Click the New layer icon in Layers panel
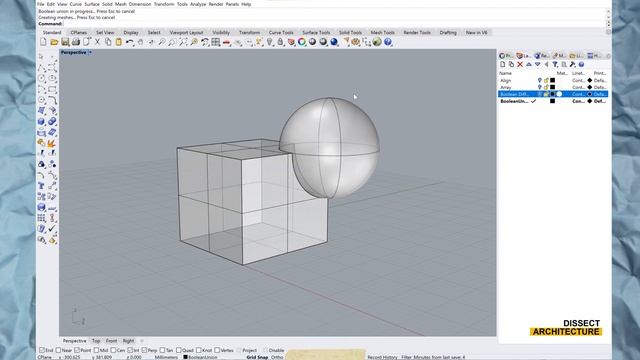640x360 pixels. pos(502,64)
